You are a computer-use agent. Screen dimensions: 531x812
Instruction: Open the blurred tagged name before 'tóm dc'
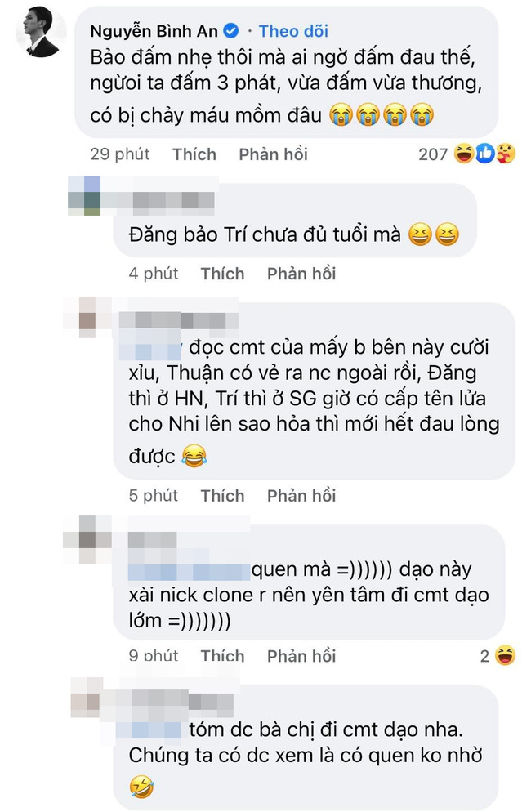(149, 729)
